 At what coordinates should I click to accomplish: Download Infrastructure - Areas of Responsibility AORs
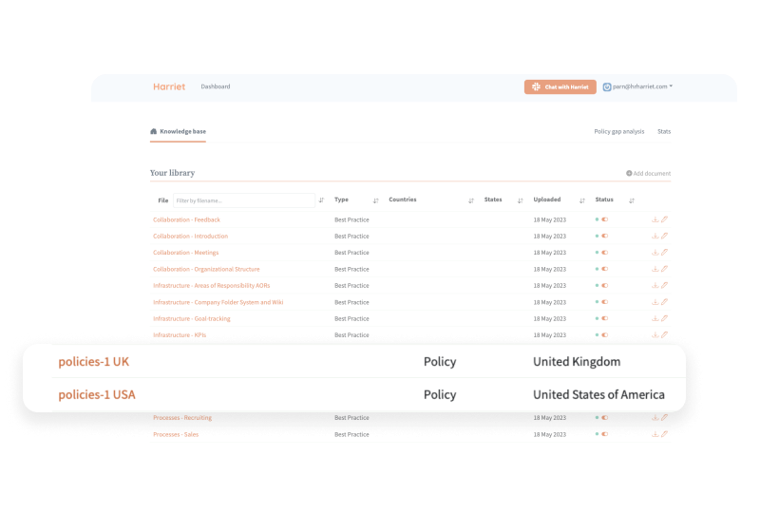655,285
